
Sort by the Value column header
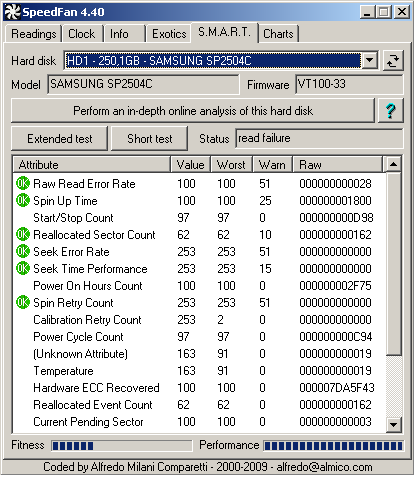click(x=191, y=165)
